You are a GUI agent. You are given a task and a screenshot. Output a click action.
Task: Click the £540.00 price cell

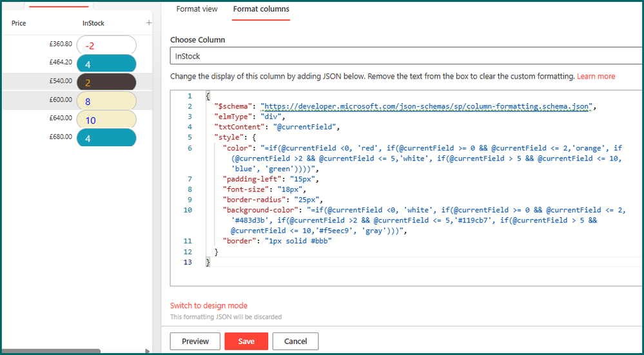click(x=61, y=81)
